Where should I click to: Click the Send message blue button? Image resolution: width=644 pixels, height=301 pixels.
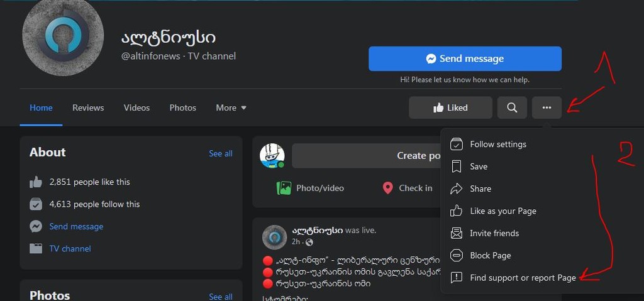(x=465, y=58)
